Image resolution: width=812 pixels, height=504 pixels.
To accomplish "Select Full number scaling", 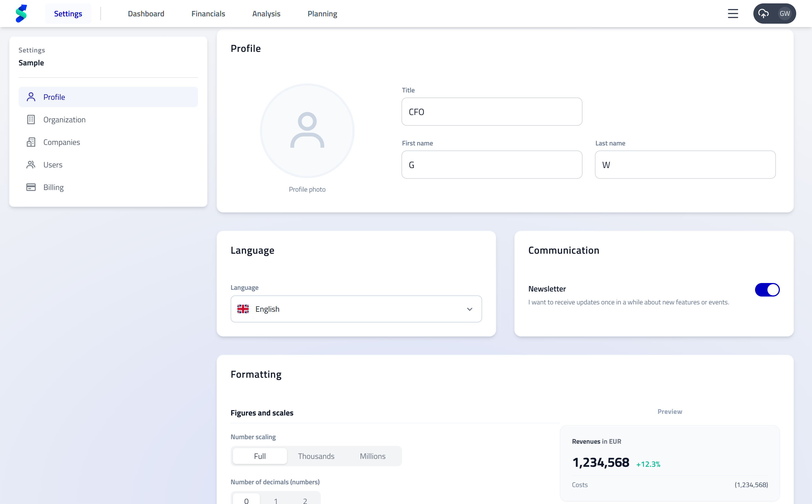I will coord(259,456).
